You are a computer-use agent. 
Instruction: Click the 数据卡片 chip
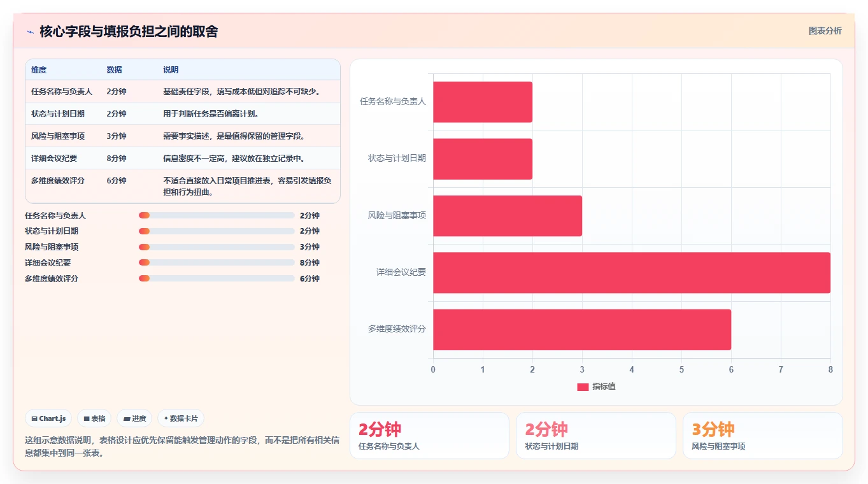[x=181, y=418]
